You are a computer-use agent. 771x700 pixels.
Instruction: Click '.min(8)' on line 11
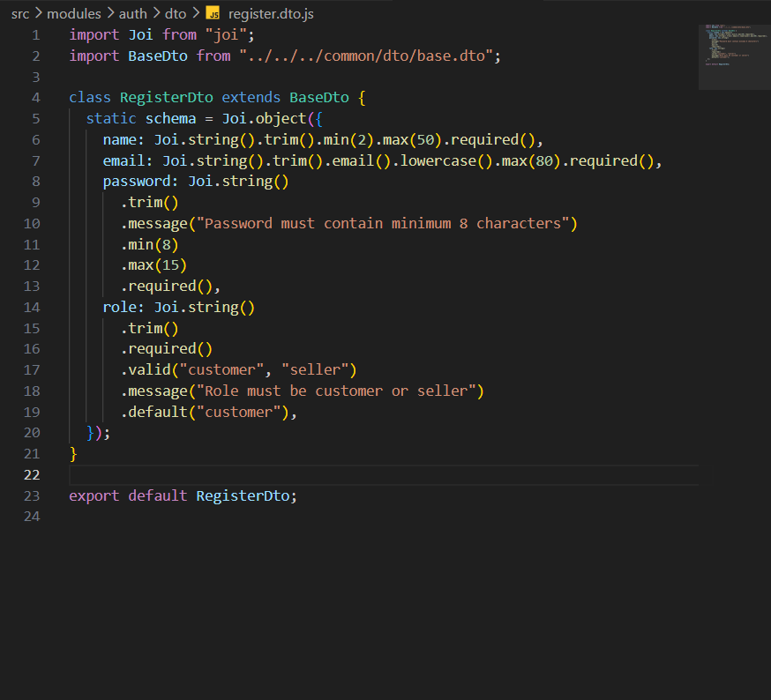coord(149,244)
